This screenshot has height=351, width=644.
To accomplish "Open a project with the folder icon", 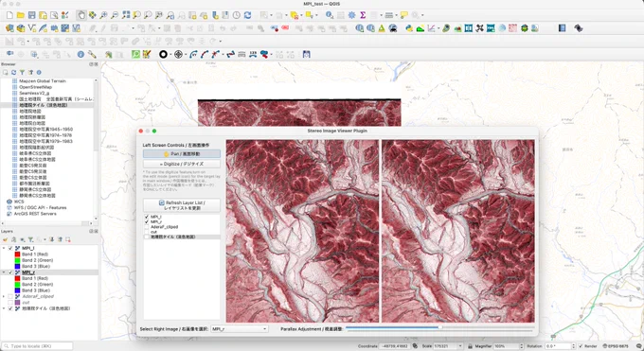I will click(x=21, y=15).
